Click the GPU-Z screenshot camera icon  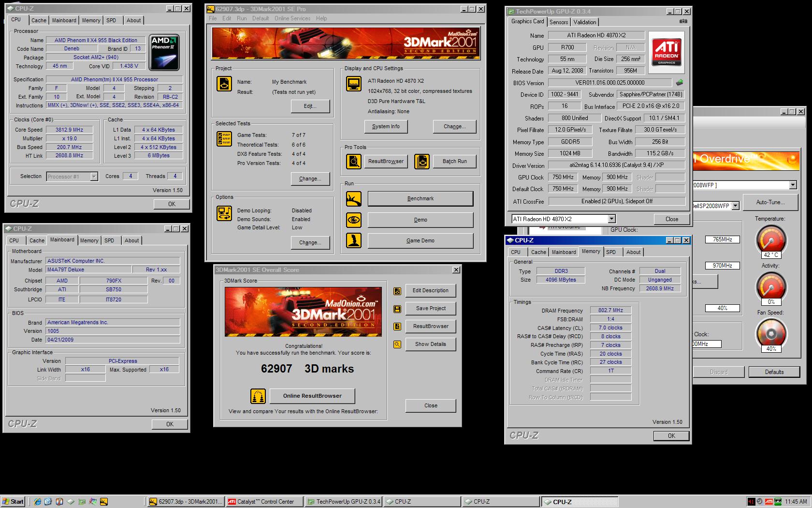(x=683, y=21)
